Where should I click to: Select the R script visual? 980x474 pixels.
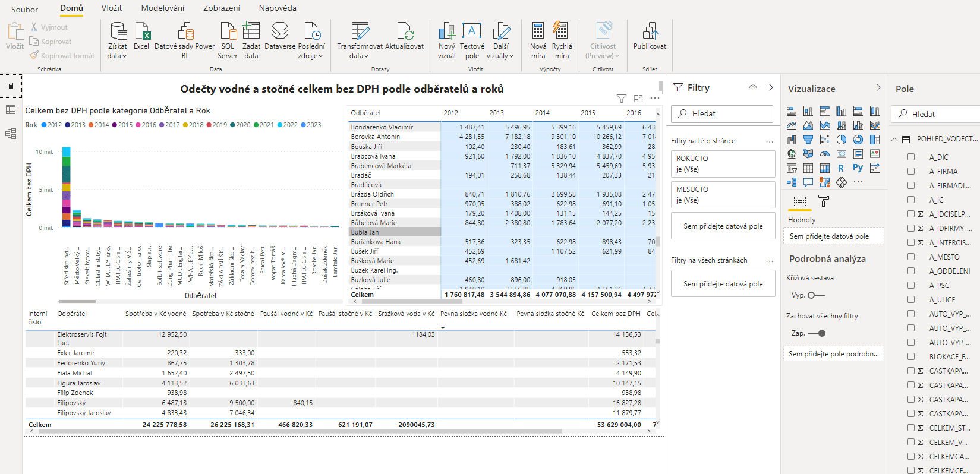click(841, 168)
